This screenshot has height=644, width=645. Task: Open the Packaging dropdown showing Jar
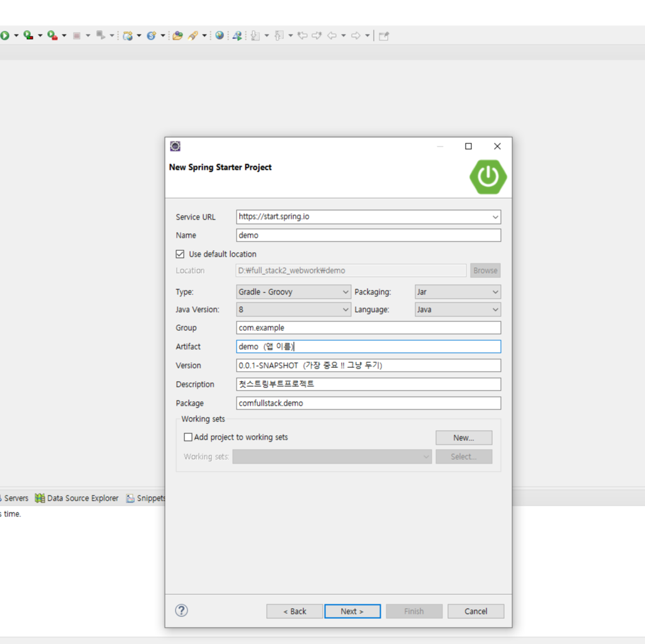tap(457, 292)
